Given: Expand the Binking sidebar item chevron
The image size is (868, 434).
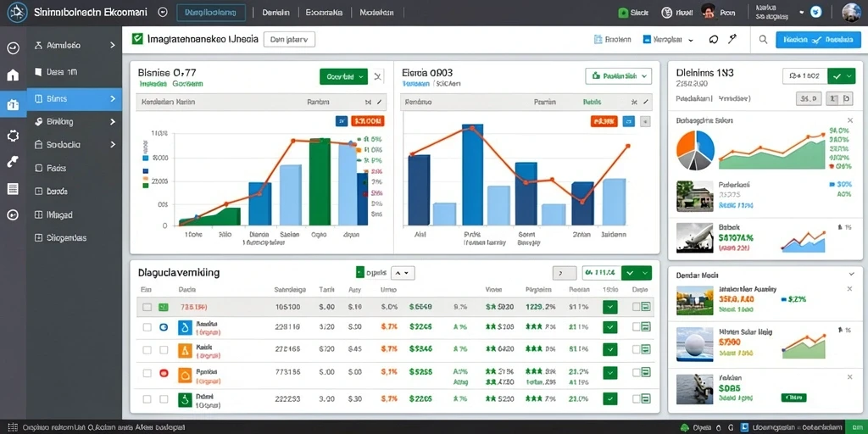Looking at the screenshot, I should pos(113,121).
